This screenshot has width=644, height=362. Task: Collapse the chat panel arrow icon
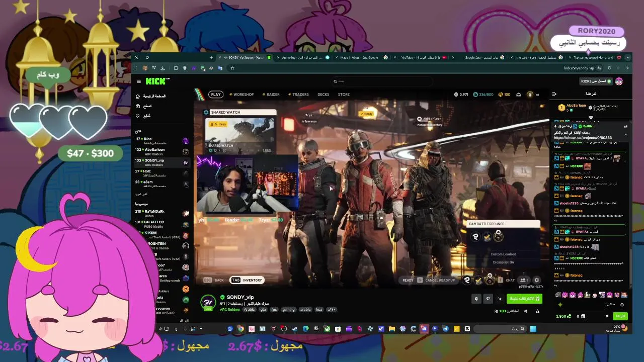point(554,94)
